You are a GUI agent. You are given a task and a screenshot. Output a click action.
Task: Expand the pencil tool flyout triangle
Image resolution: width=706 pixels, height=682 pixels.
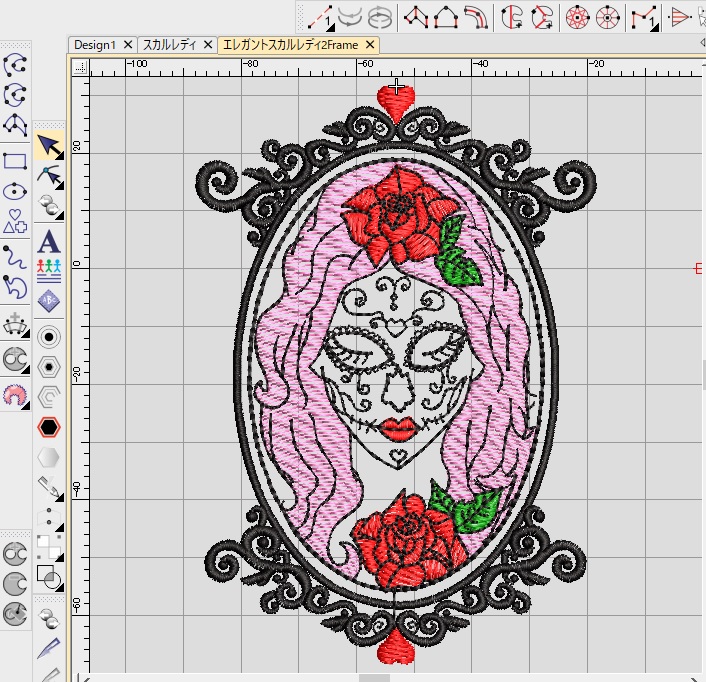tap(60, 497)
